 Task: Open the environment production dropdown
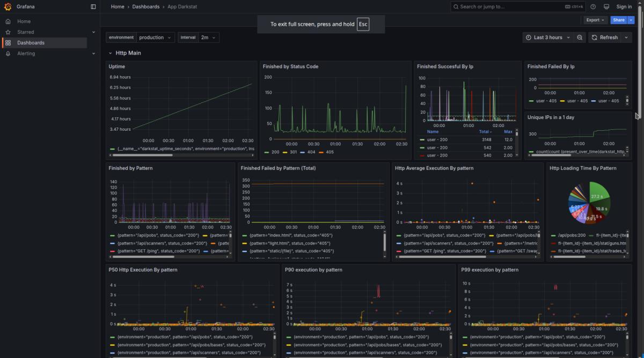click(x=155, y=38)
